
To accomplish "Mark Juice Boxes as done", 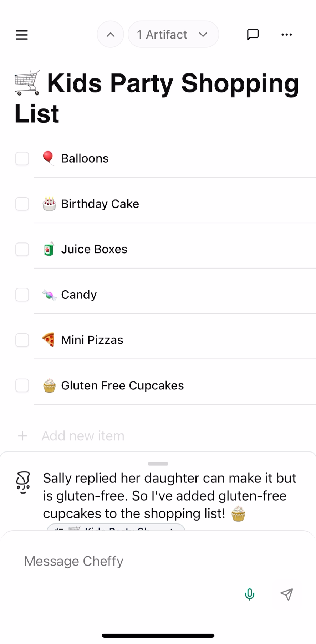I will coord(22,249).
